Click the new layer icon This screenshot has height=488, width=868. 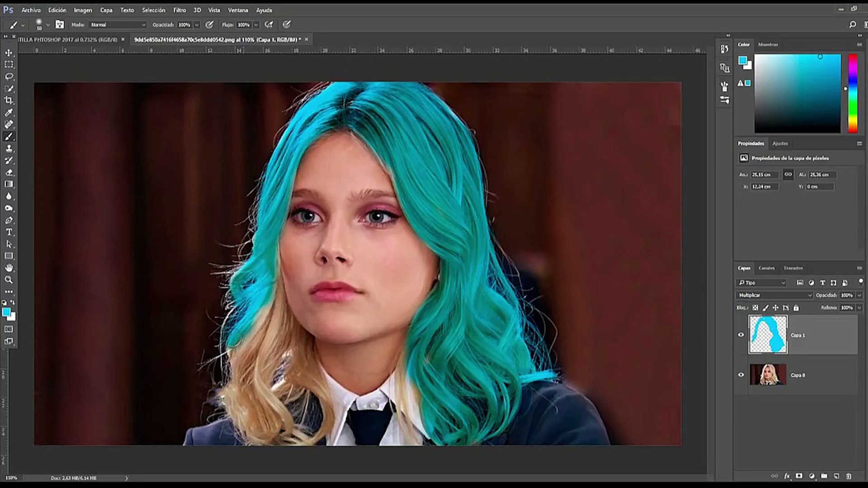tap(837, 476)
